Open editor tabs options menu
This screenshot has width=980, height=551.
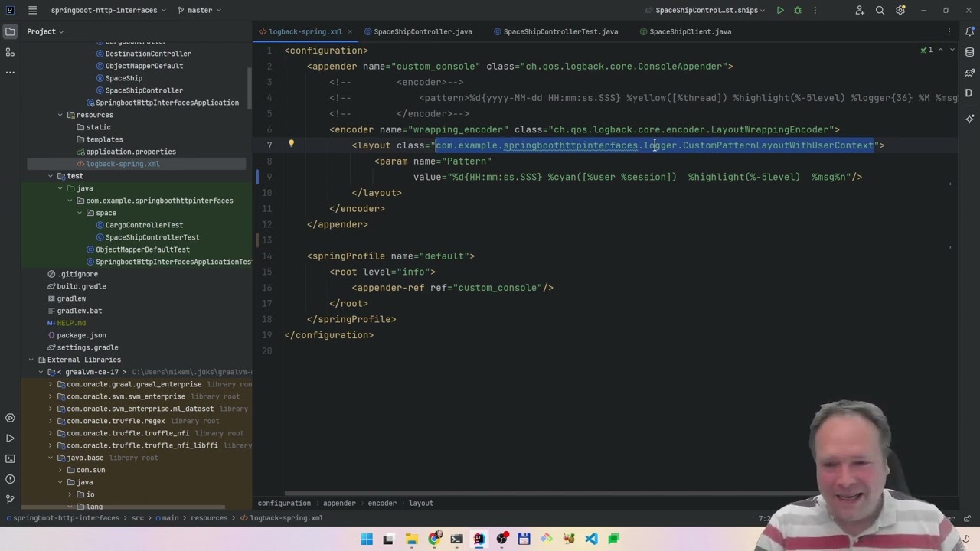(949, 31)
